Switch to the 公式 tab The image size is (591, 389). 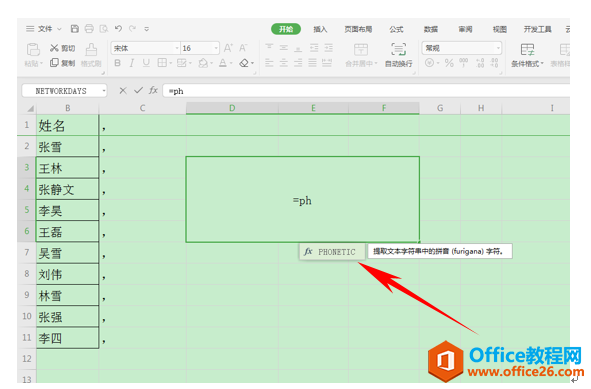tap(396, 29)
